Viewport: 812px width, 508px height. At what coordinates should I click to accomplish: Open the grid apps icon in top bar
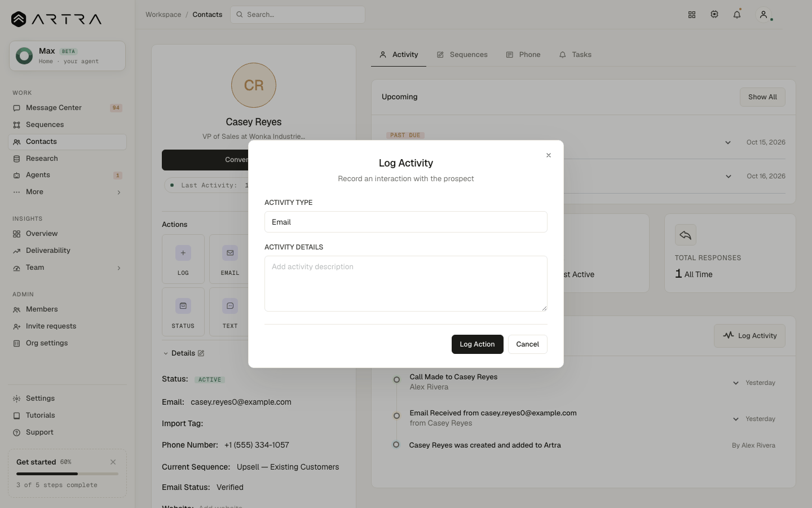[692, 15]
